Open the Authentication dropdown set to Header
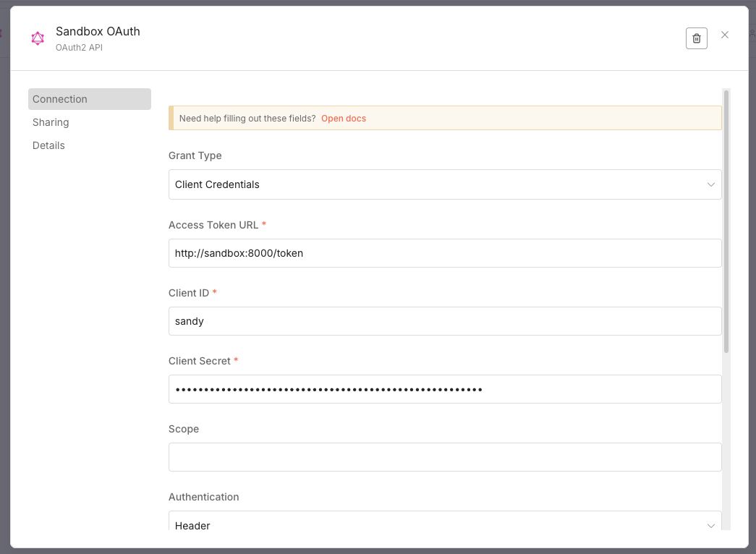756x554 pixels. 444,525
